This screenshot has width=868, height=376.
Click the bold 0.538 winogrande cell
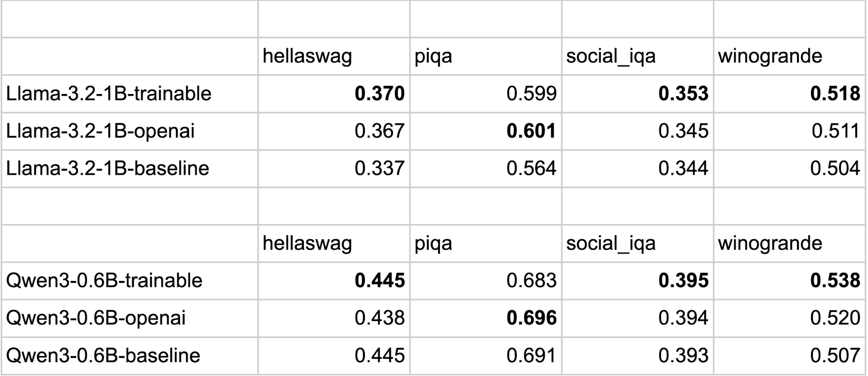[x=835, y=281]
